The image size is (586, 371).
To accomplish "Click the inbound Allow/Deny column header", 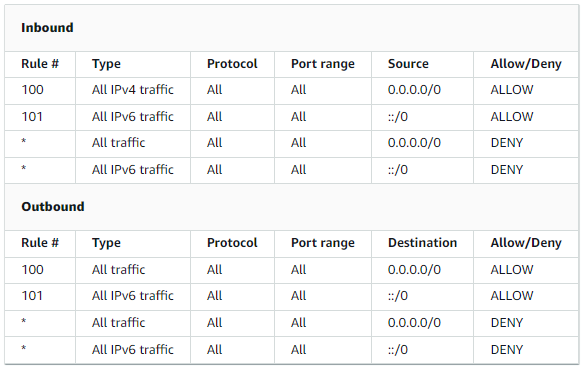I will click(526, 64).
